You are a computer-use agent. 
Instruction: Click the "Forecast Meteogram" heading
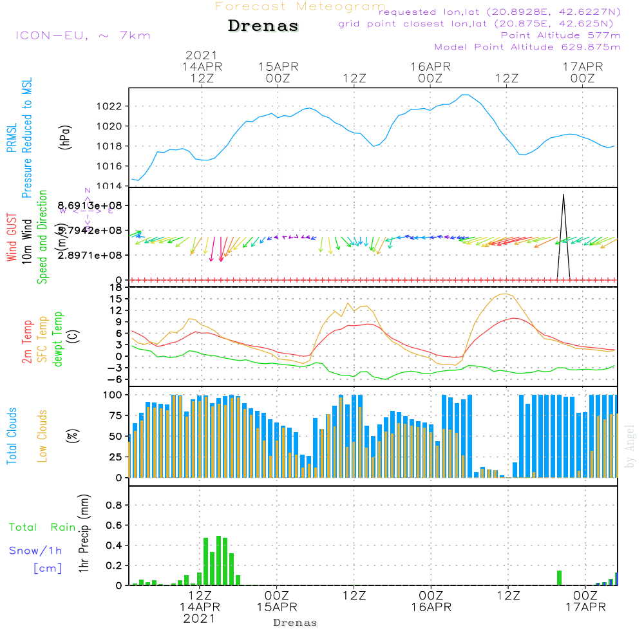299,6
